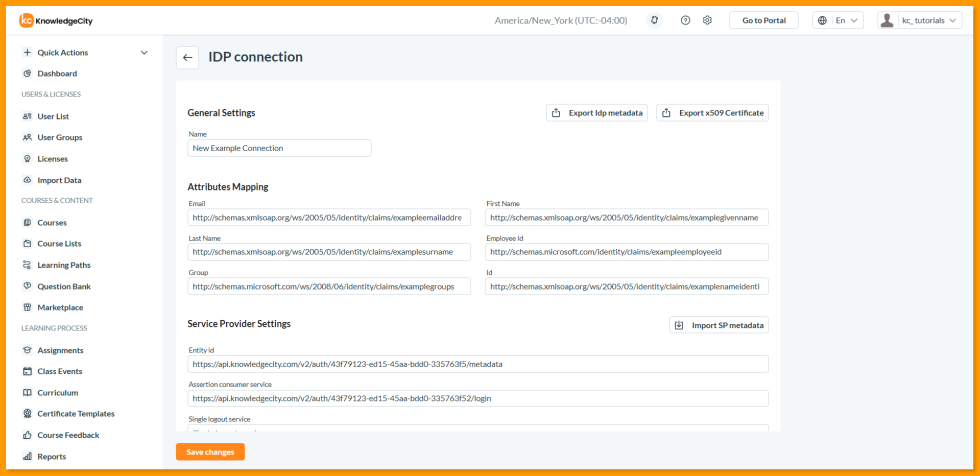980x476 pixels.
Task: Click the Entity id field
Action: 478,364
